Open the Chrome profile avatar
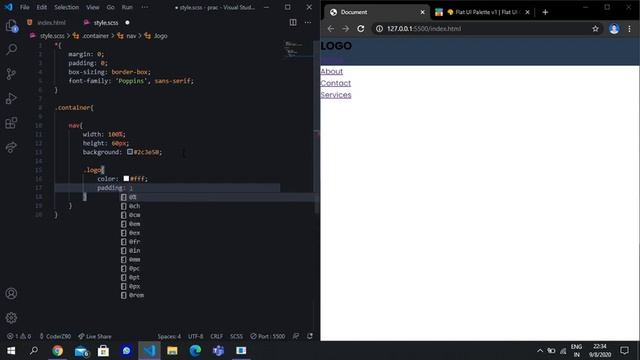 (x=614, y=29)
